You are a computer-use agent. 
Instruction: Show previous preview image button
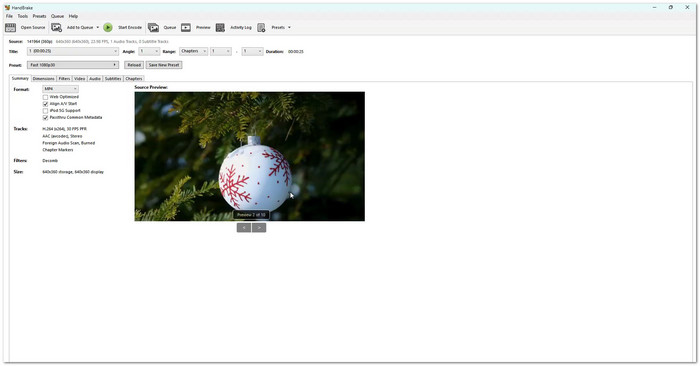244,228
